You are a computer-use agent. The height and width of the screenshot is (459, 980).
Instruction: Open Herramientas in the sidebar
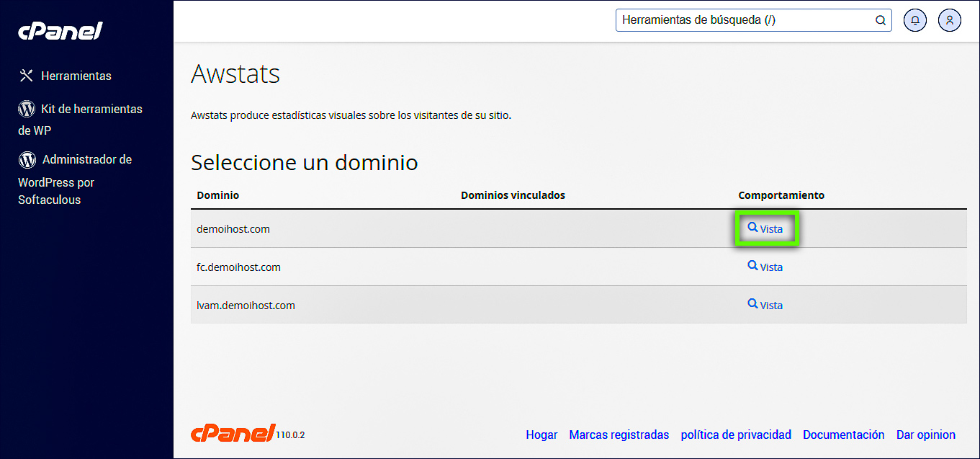tap(76, 76)
